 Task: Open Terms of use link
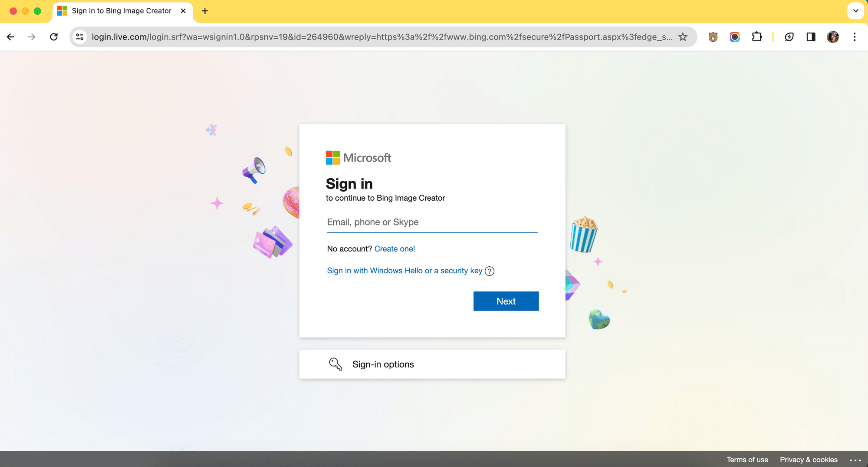click(747, 460)
